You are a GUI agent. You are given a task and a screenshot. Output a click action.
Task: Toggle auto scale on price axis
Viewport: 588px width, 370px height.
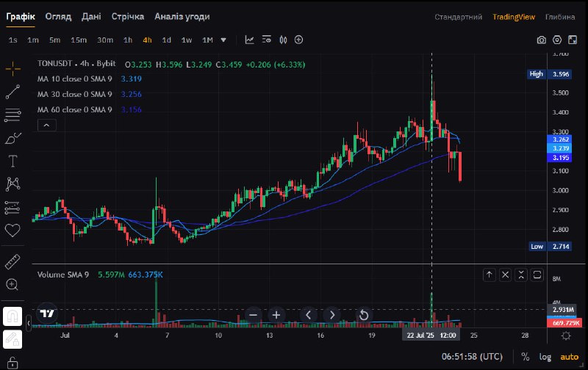coord(570,357)
